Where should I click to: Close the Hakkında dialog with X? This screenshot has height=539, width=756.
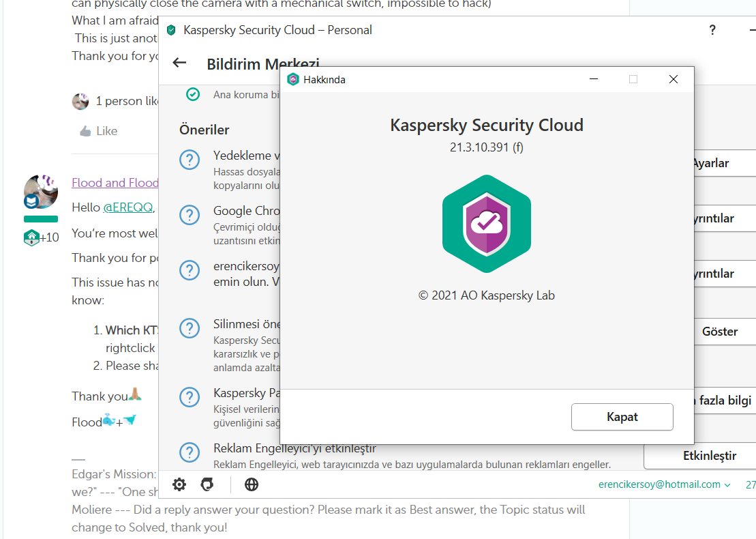click(x=674, y=79)
